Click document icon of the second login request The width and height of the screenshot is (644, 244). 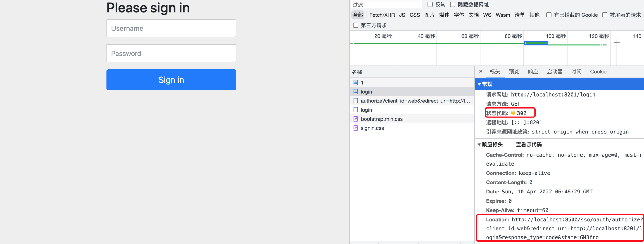click(x=356, y=110)
